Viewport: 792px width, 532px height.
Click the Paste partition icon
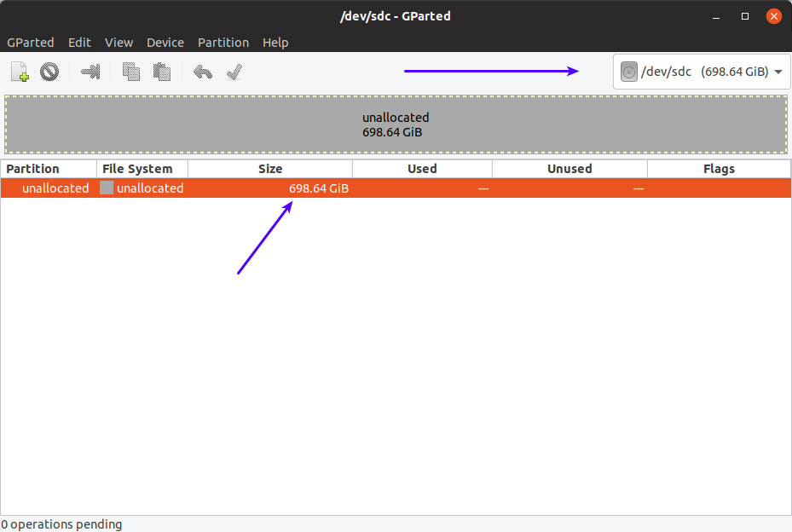(162, 72)
